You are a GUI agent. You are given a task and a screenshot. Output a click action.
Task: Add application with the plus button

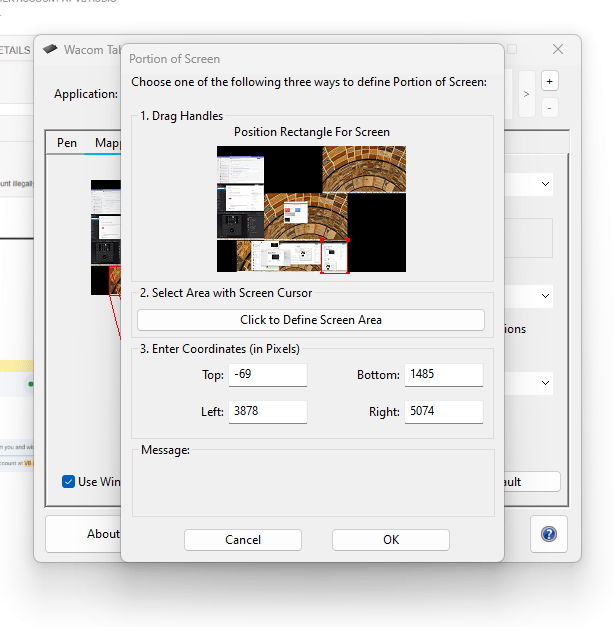coord(550,82)
